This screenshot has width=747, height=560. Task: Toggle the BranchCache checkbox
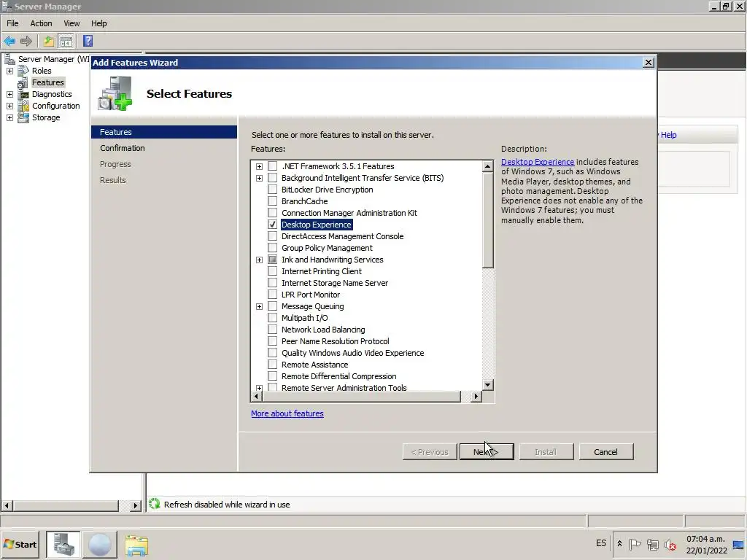pos(273,201)
